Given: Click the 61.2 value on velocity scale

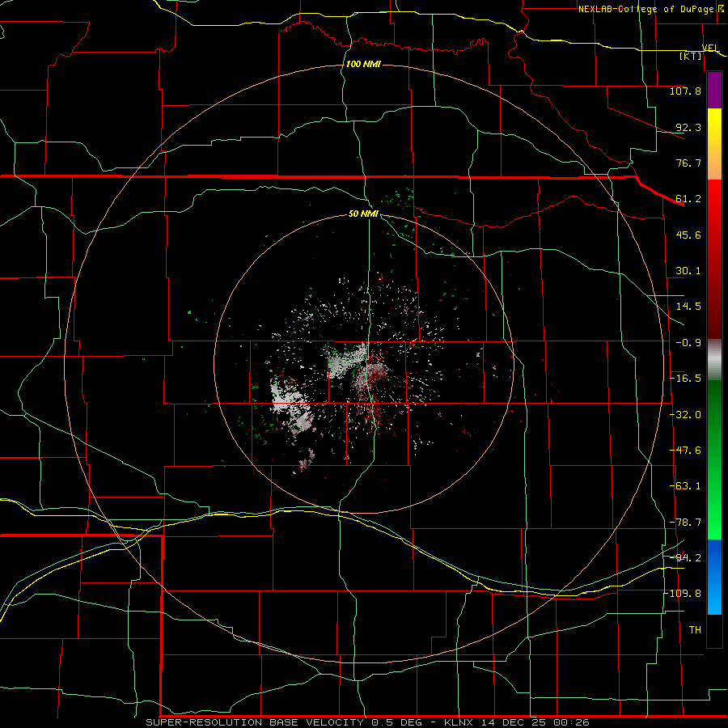Looking at the screenshot, I should (688, 199).
